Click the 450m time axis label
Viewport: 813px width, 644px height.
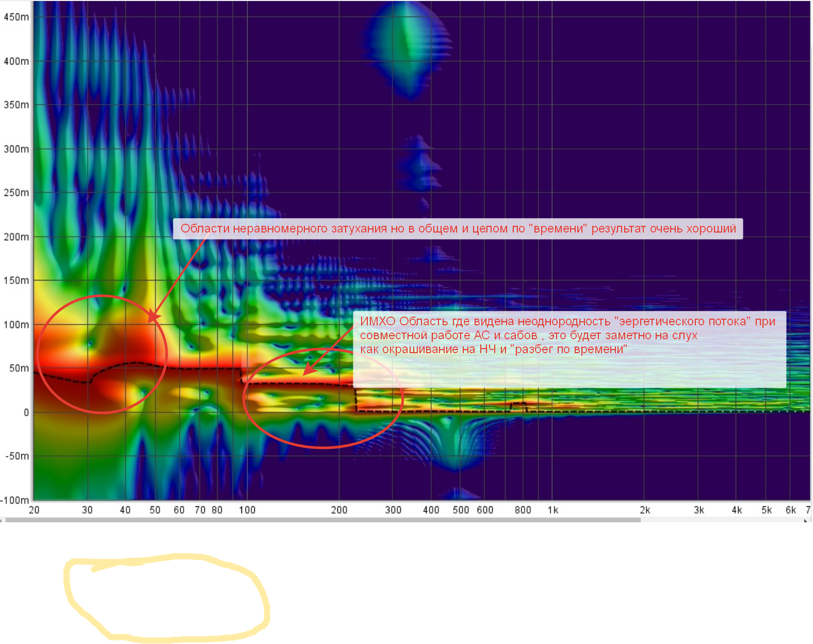click(17, 17)
